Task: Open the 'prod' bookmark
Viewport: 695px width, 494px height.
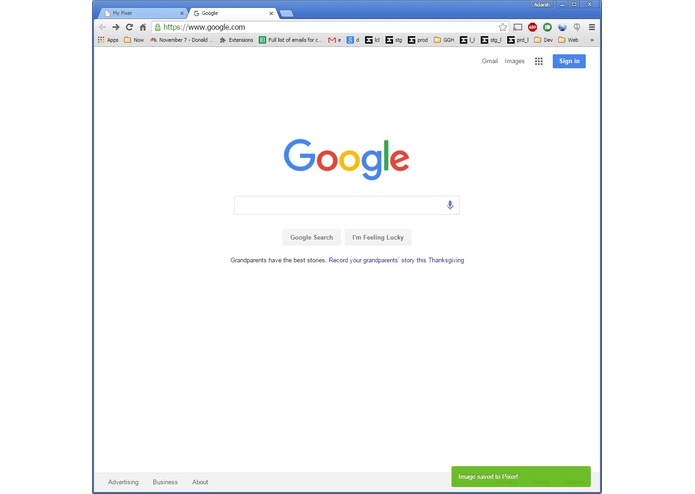Action: pos(418,40)
